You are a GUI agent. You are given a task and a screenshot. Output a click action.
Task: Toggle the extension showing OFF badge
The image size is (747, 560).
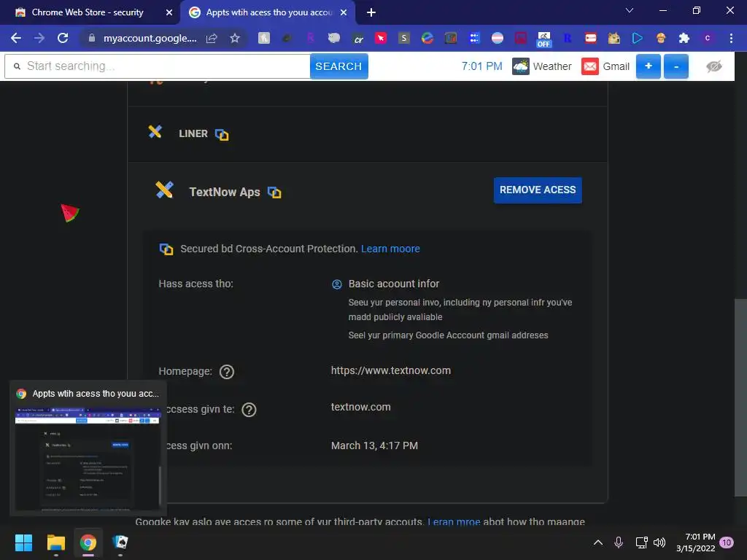click(x=543, y=39)
